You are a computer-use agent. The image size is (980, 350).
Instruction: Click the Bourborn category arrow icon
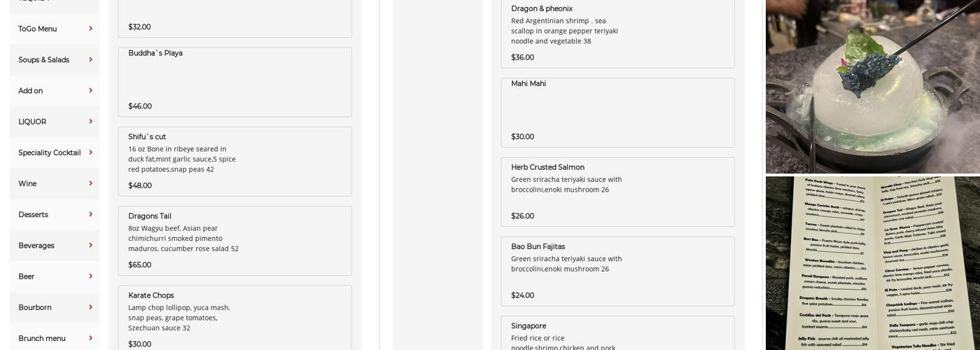pyautogui.click(x=90, y=307)
